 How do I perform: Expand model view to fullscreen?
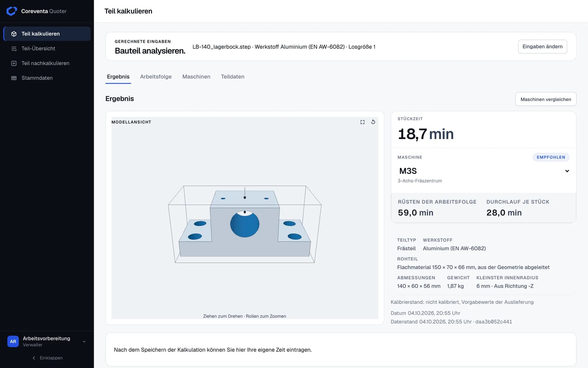[x=362, y=122]
